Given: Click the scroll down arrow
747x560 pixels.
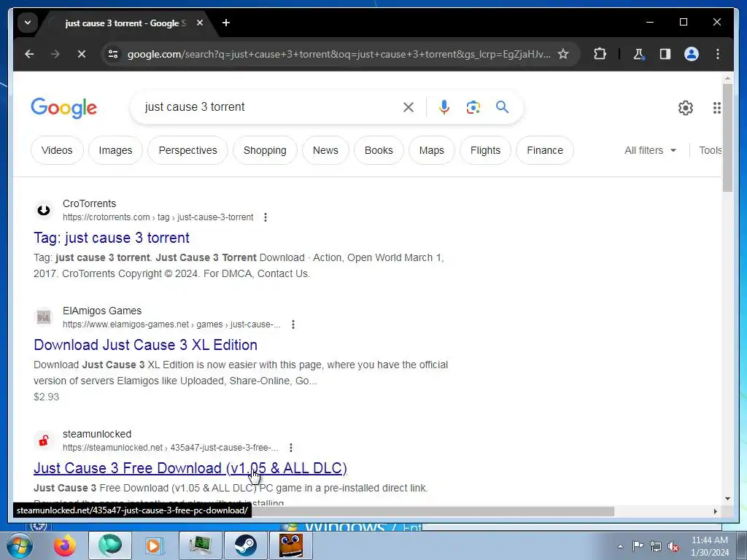Looking at the screenshot, I should coord(727,499).
